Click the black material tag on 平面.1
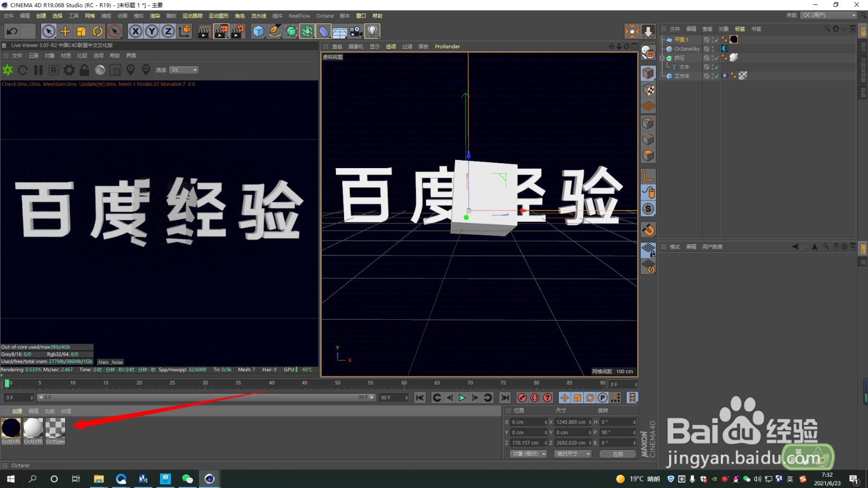 tap(733, 40)
